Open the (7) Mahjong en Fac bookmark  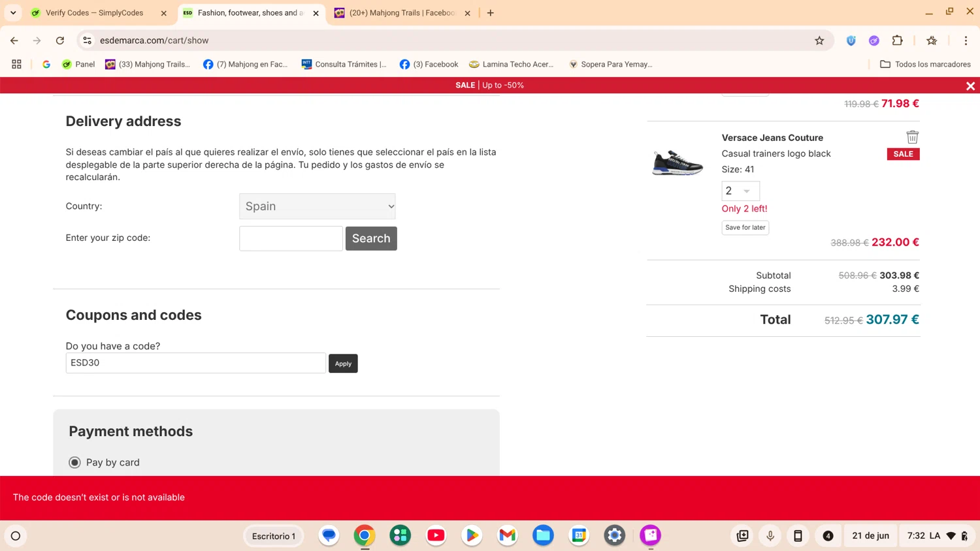click(x=246, y=64)
